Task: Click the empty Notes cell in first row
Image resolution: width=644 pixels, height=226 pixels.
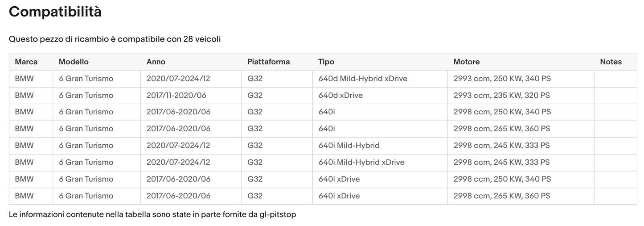Action: (615, 79)
